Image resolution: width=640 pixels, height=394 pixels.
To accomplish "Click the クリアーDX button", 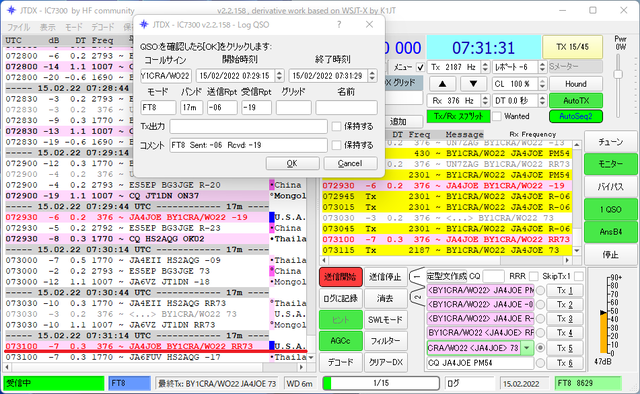I will tap(385, 363).
